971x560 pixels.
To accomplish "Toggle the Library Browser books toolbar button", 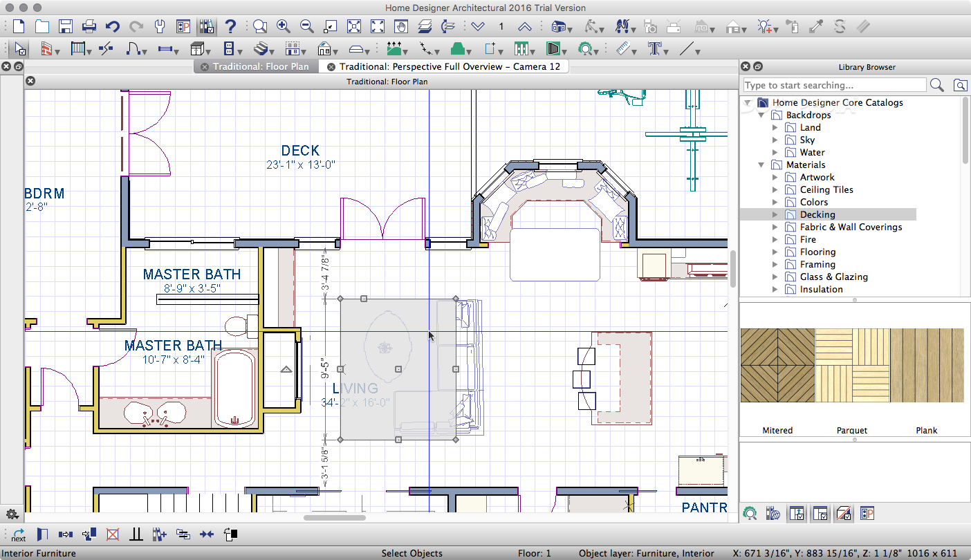I will (x=207, y=27).
